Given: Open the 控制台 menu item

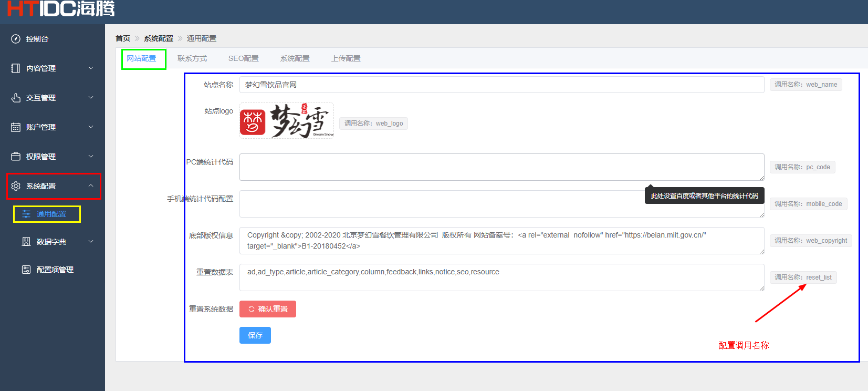Looking at the screenshot, I should (x=53, y=39).
